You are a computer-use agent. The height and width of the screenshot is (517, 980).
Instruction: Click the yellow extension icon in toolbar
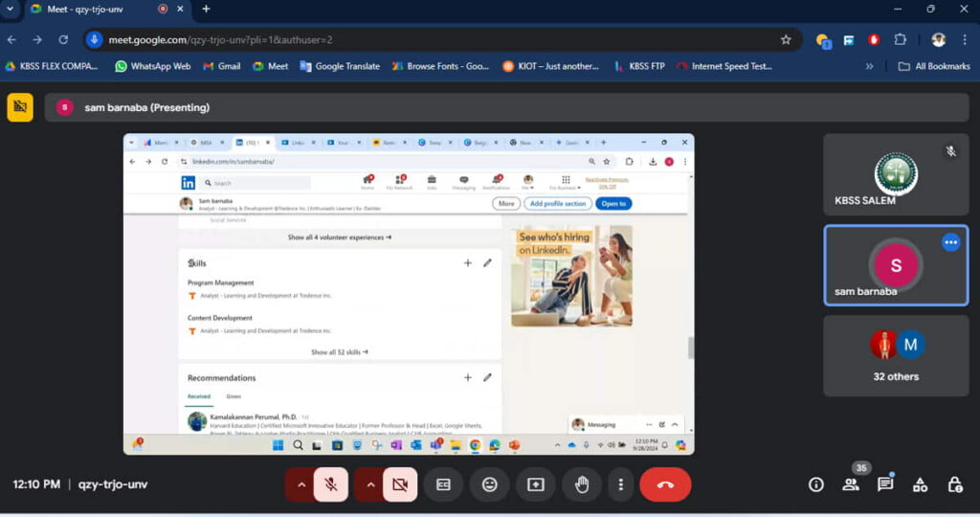822,40
